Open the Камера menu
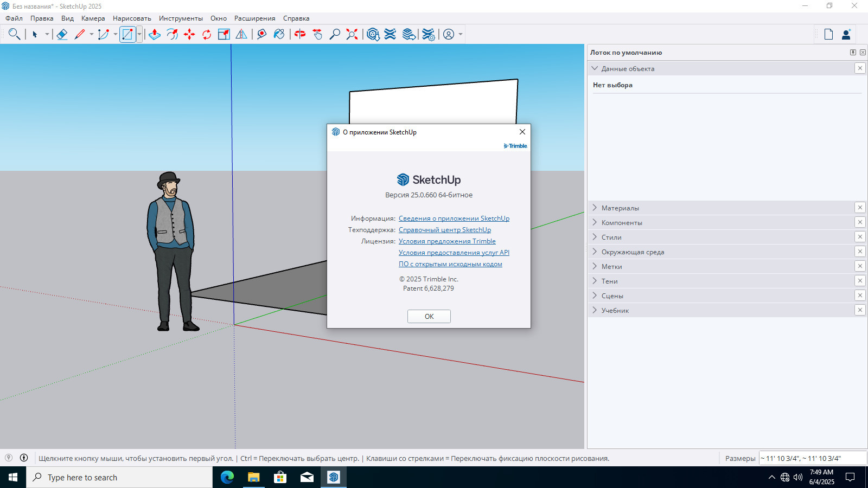This screenshot has width=868, height=488. tap(93, 18)
